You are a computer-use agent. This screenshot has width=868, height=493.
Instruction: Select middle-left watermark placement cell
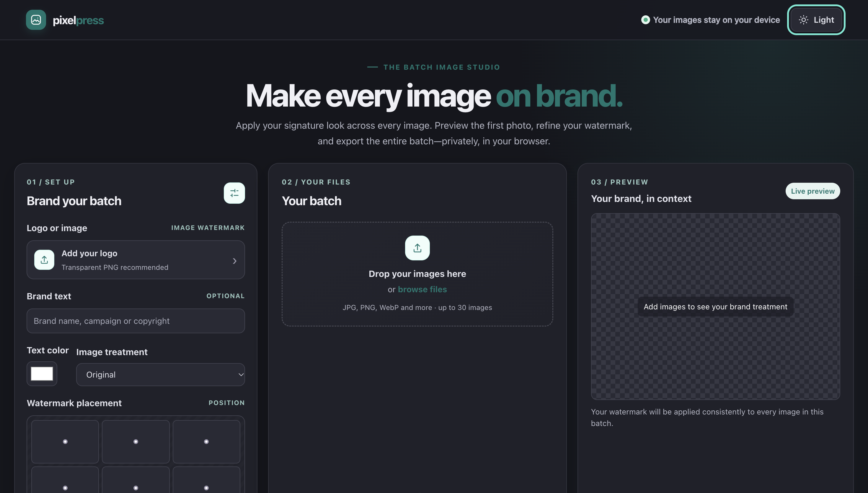coord(65,480)
